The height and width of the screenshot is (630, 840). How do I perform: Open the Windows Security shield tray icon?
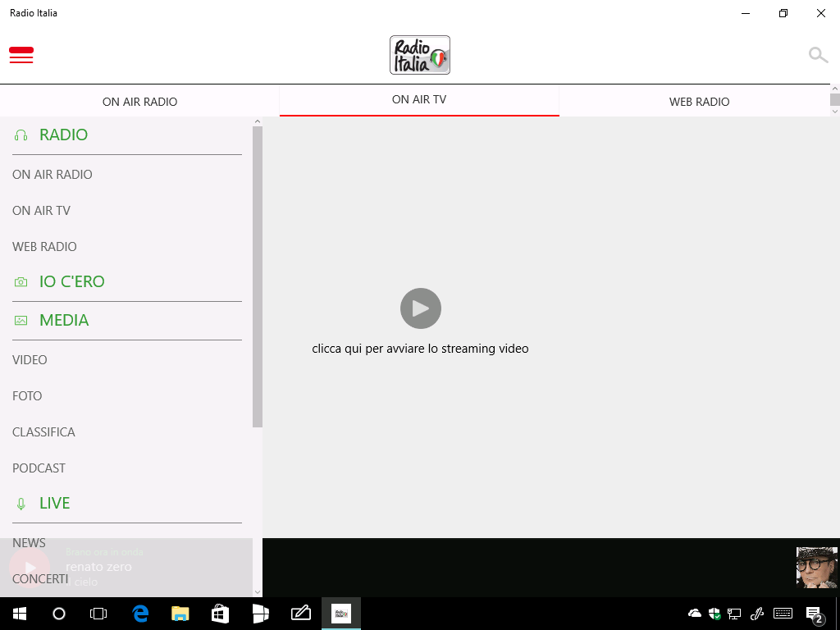click(x=714, y=614)
